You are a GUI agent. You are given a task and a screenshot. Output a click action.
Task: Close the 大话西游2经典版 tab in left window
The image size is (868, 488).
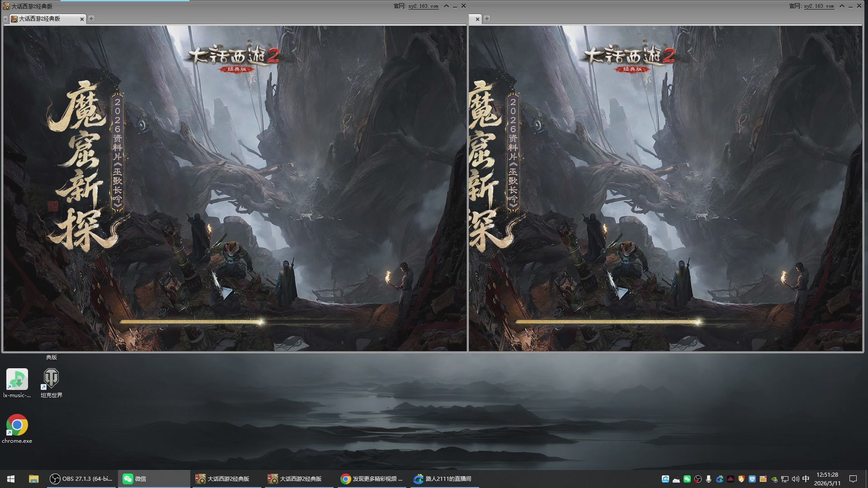coord(82,19)
